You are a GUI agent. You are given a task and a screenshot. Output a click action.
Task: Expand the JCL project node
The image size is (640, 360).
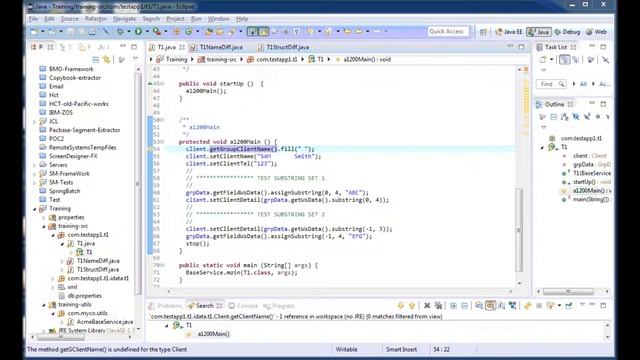coord(34,121)
